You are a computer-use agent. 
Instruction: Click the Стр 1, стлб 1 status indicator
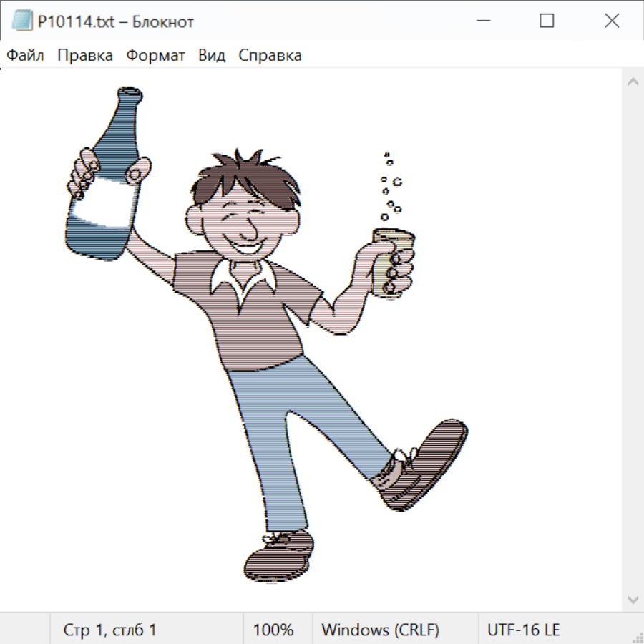pos(109,630)
